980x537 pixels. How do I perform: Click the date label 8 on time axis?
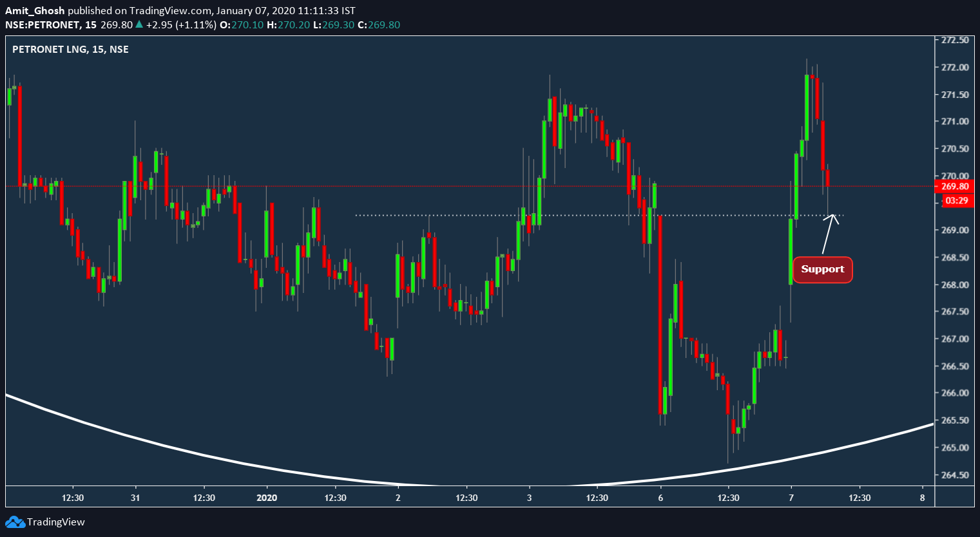[923, 498]
